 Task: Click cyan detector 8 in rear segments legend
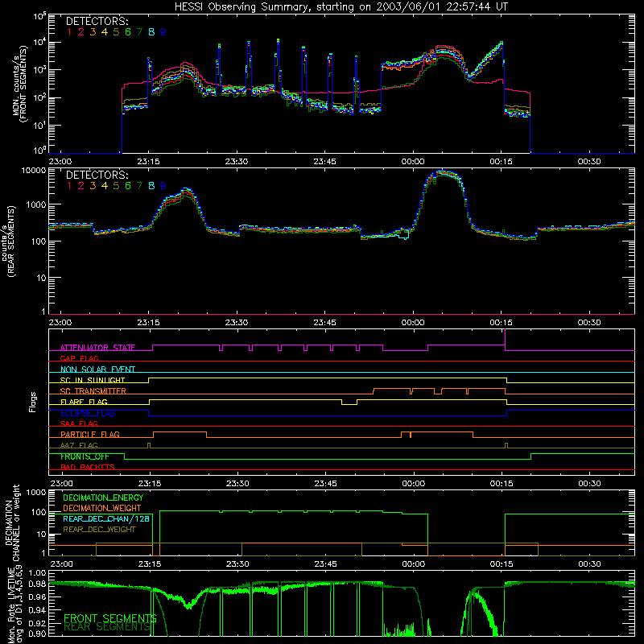click(151, 186)
